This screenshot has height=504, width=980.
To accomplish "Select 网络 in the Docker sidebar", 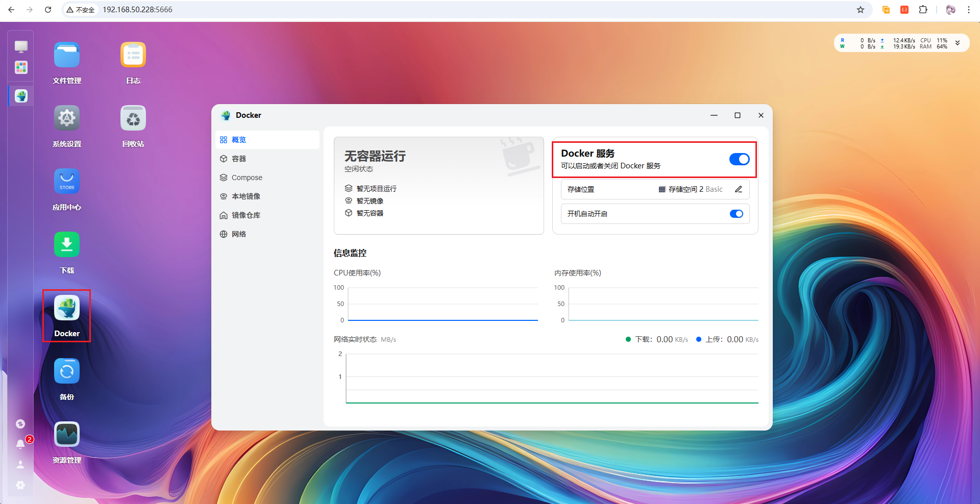I will click(x=239, y=234).
